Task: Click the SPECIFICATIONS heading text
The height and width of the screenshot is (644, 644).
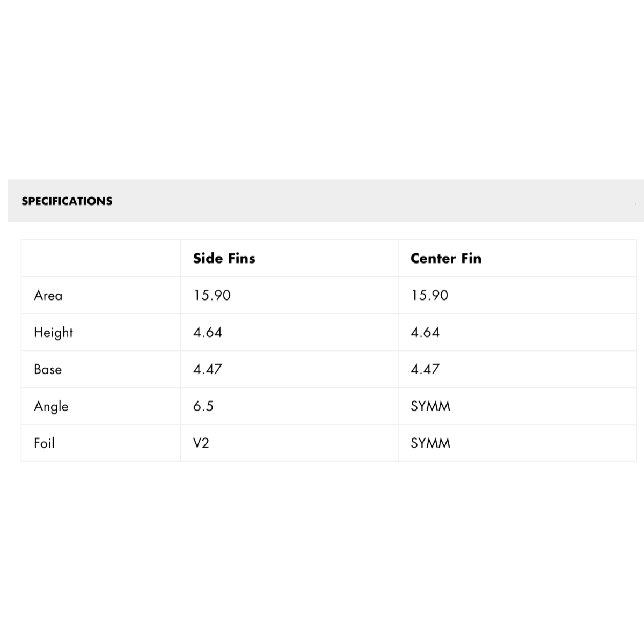Action: coord(67,201)
